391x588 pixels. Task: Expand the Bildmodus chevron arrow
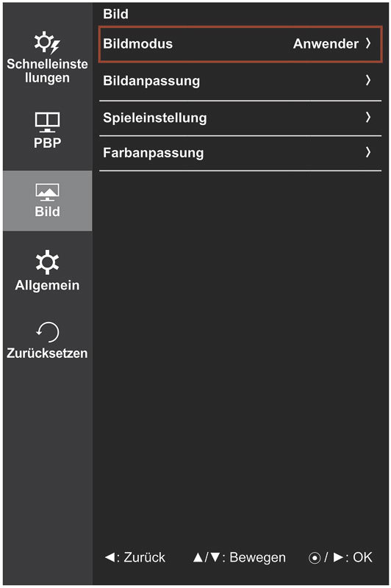point(368,43)
